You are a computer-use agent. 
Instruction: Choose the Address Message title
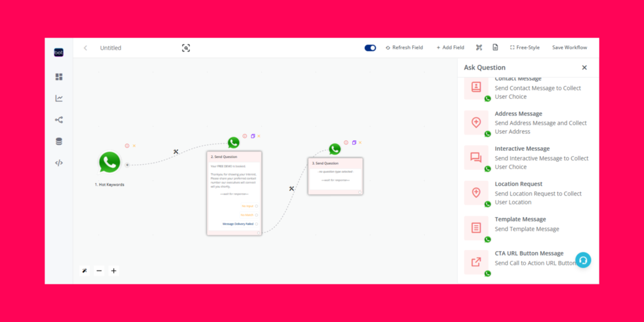coord(518,113)
